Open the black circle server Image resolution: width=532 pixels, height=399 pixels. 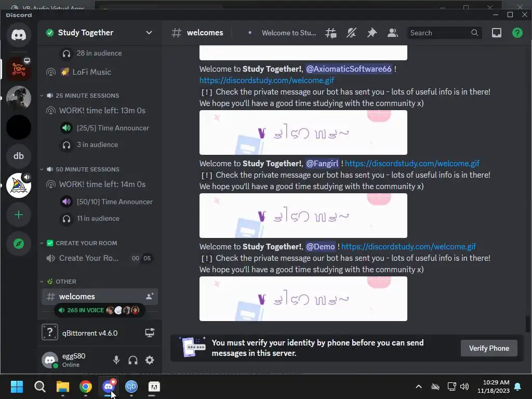[x=19, y=127]
